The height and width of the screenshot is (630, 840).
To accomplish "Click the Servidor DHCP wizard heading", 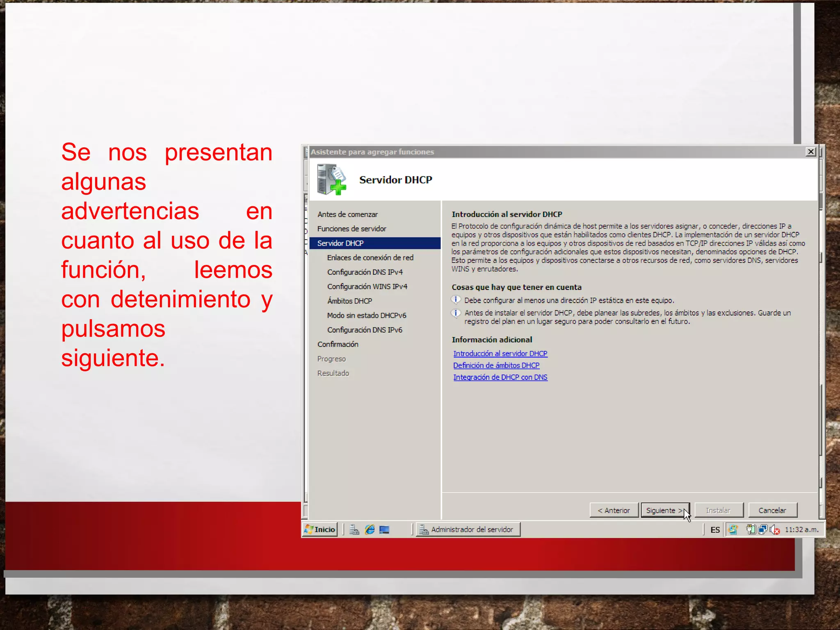I will [x=395, y=180].
